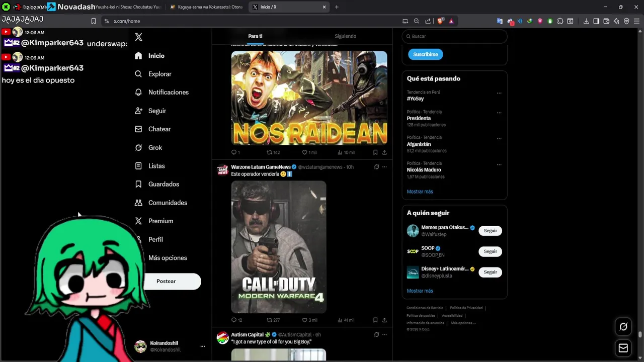Viewport: 644px width, 362px height.
Task: Open floating messages envelope button
Action: tap(623, 348)
